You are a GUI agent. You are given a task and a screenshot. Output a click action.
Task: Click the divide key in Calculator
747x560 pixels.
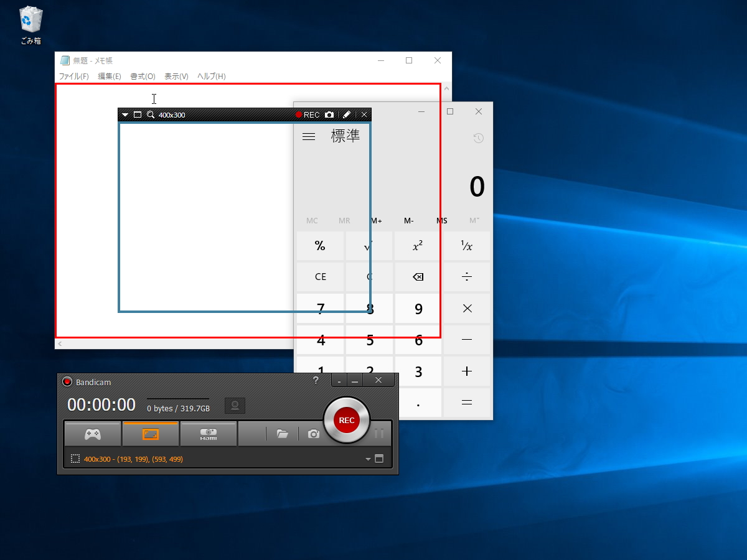pos(466,277)
